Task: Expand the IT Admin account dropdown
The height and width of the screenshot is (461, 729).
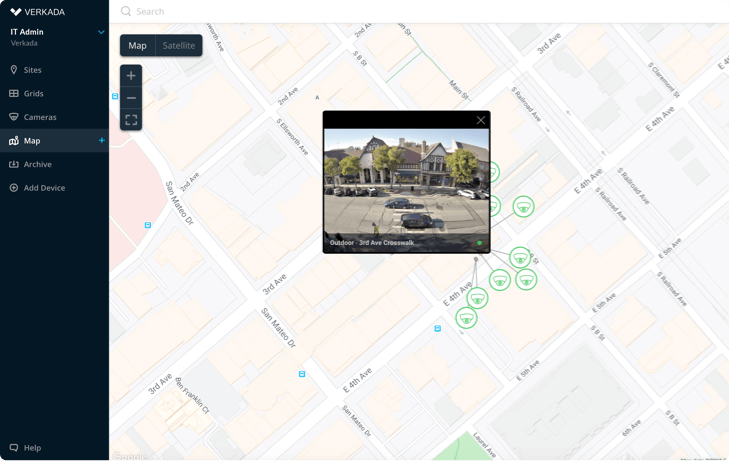Action: (101, 32)
